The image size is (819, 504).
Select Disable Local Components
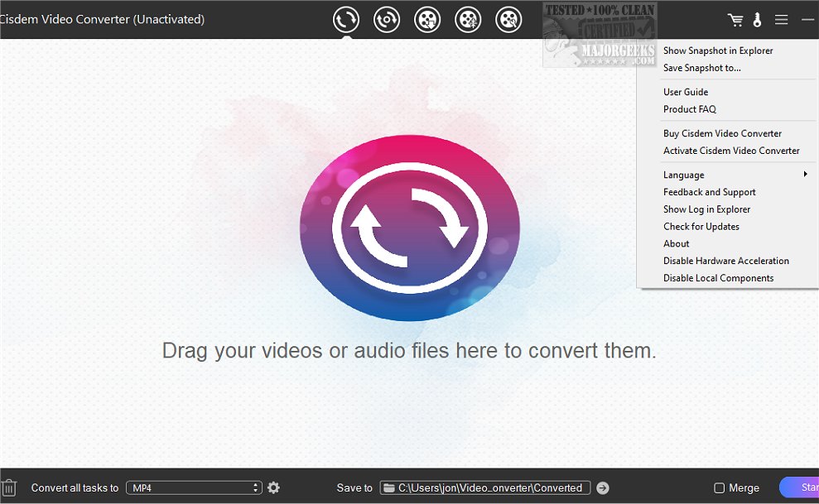(x=718, y=278)
